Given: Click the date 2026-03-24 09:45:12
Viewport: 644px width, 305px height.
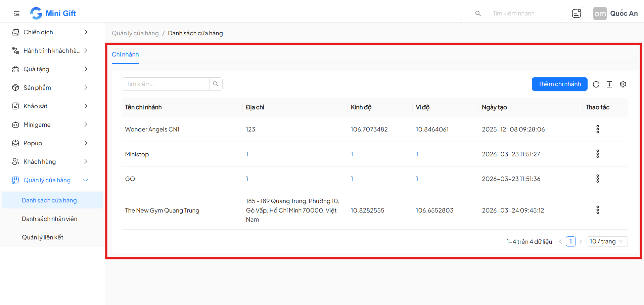Looking at the screenshot, I should point(513,211).
